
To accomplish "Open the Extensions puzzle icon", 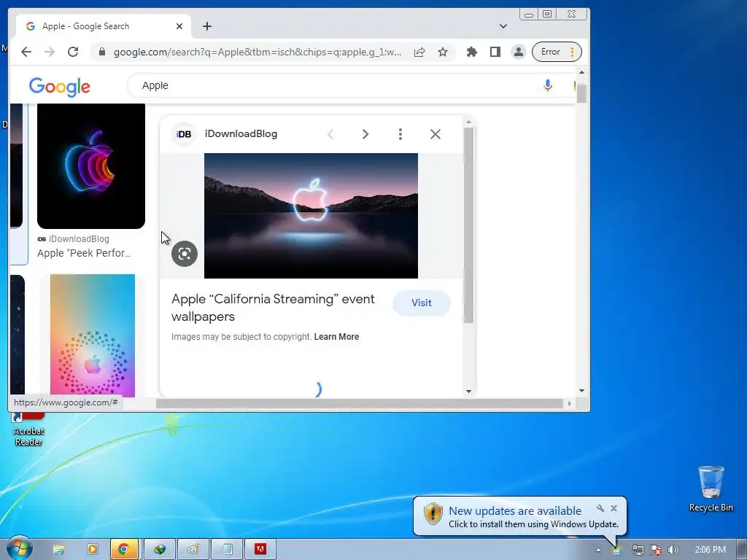I will point(472,52).
